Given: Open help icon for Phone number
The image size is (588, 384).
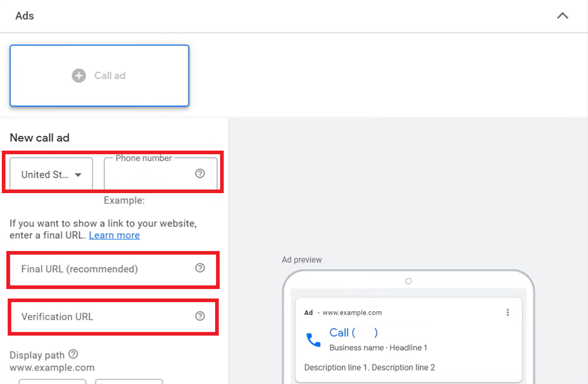Looking at the screenshot, I should pyautogui.click(x=200, y=173).
